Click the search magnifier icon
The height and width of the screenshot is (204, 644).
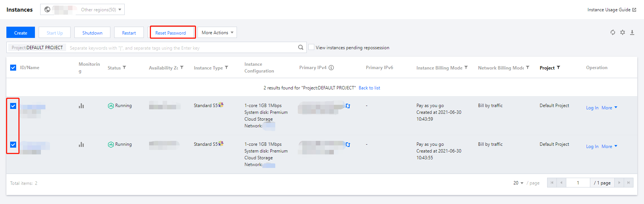pyautogui.click(x=300, y=47)
